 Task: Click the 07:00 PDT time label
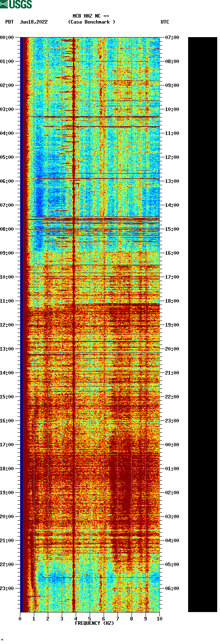point(7,205)
